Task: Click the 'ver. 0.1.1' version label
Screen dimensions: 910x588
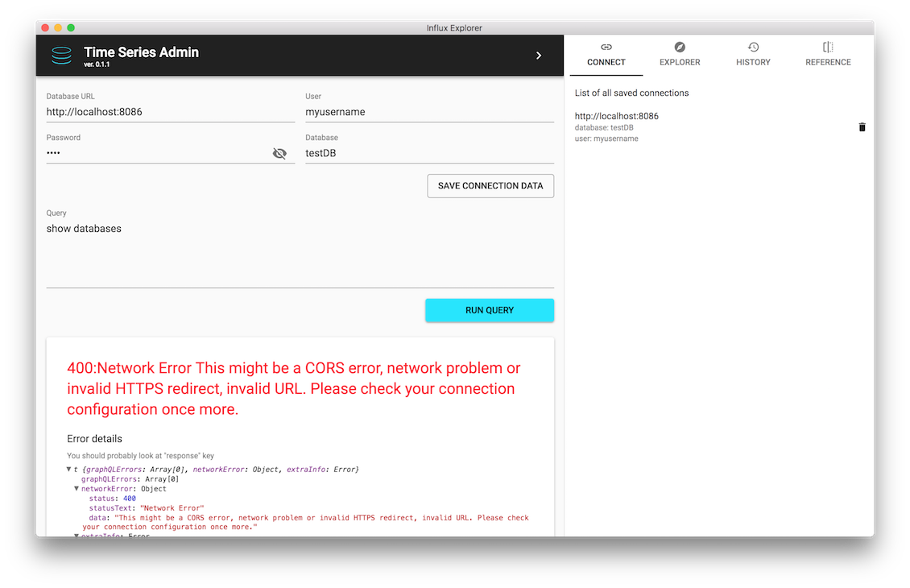Action: click(97, 64)
